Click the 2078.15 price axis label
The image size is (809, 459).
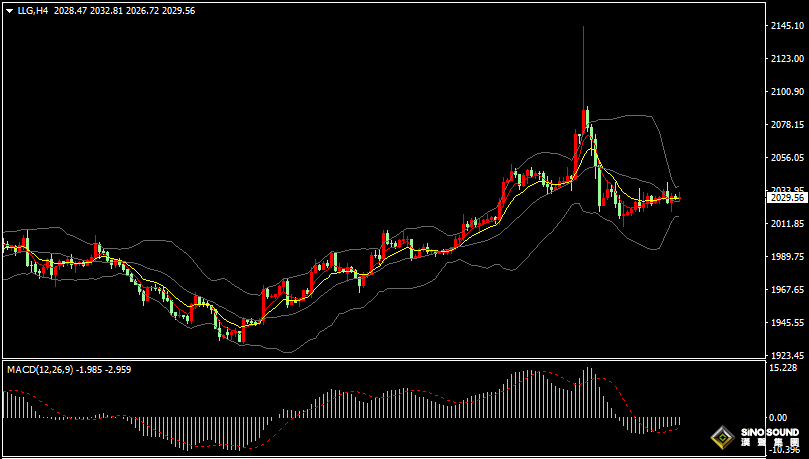[786, 125]
